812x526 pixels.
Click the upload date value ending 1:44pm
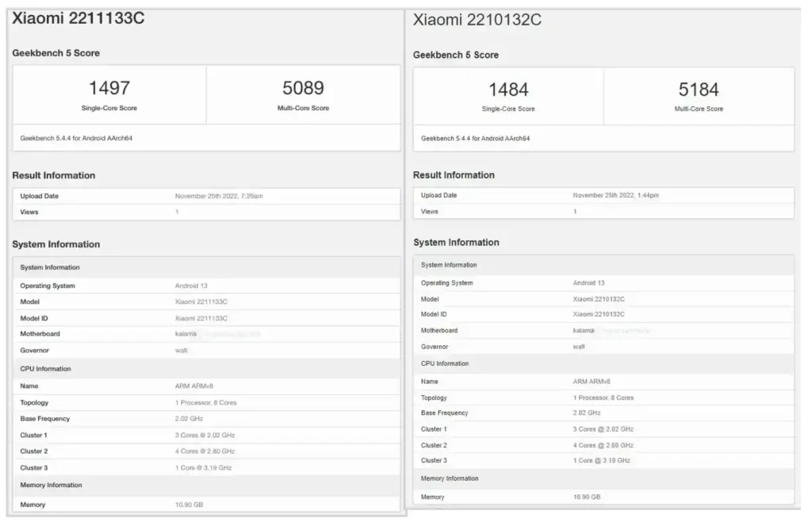[615, 195]
